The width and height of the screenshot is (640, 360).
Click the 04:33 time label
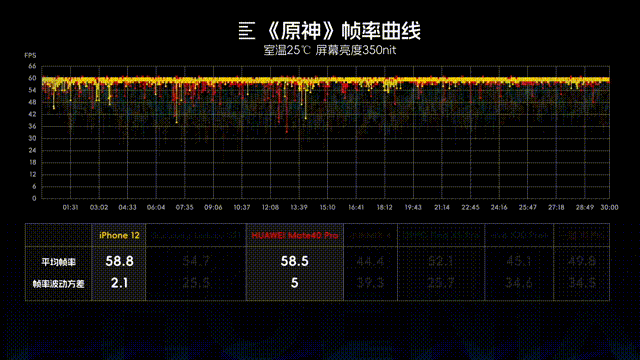point(127,207)
